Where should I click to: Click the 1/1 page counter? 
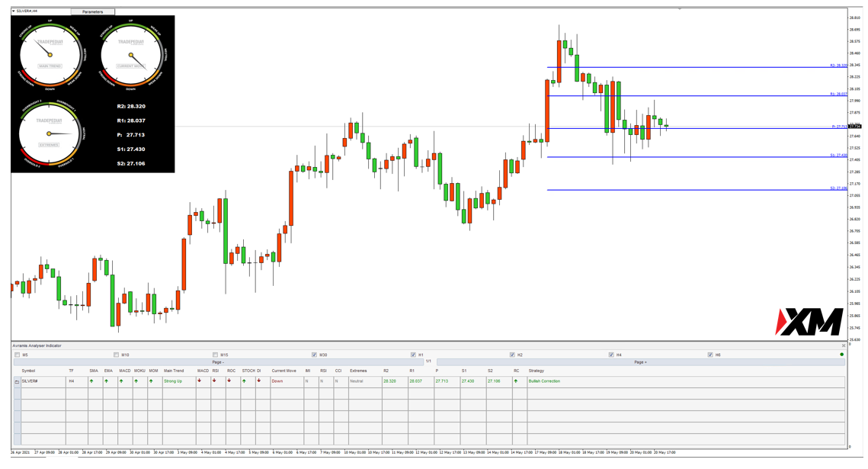428,361
